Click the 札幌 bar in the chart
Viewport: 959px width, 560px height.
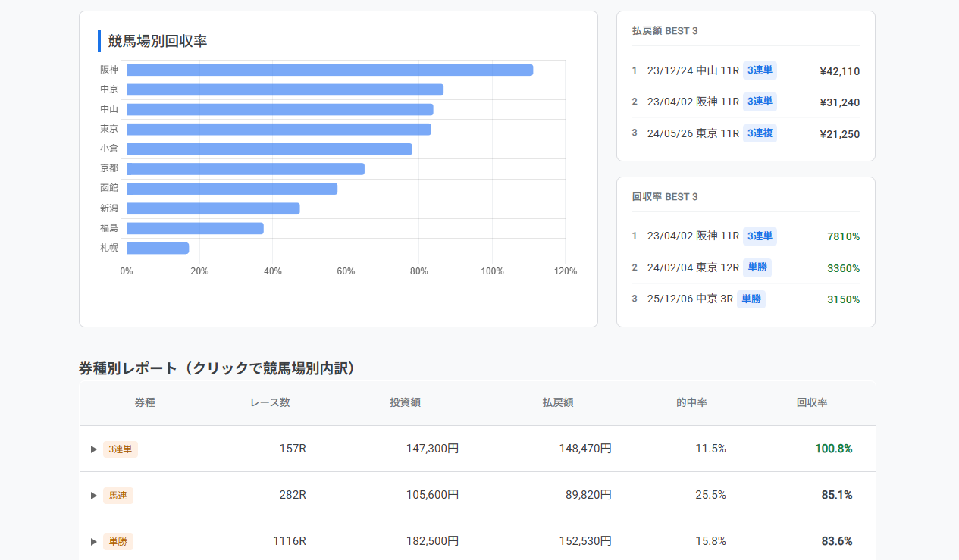(157, 247)
